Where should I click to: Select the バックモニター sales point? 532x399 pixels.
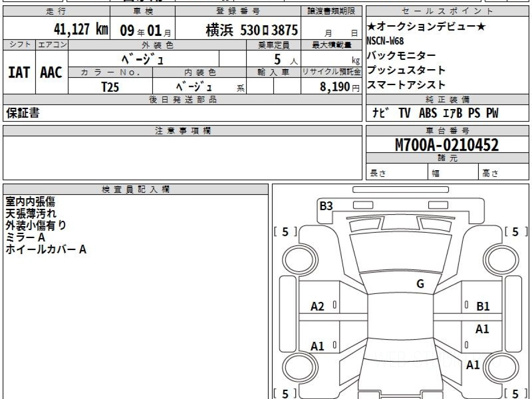(401, 55)
